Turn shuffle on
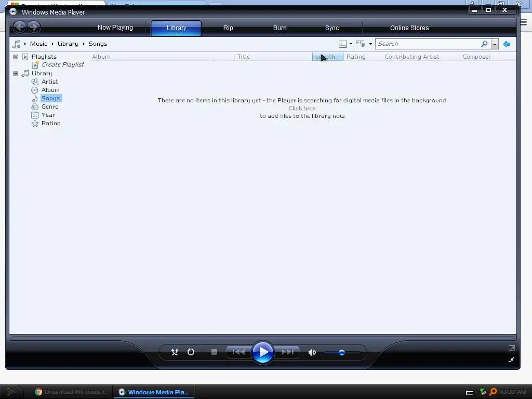The width and height of the screenshot is (532, 399). coord(175,352)
